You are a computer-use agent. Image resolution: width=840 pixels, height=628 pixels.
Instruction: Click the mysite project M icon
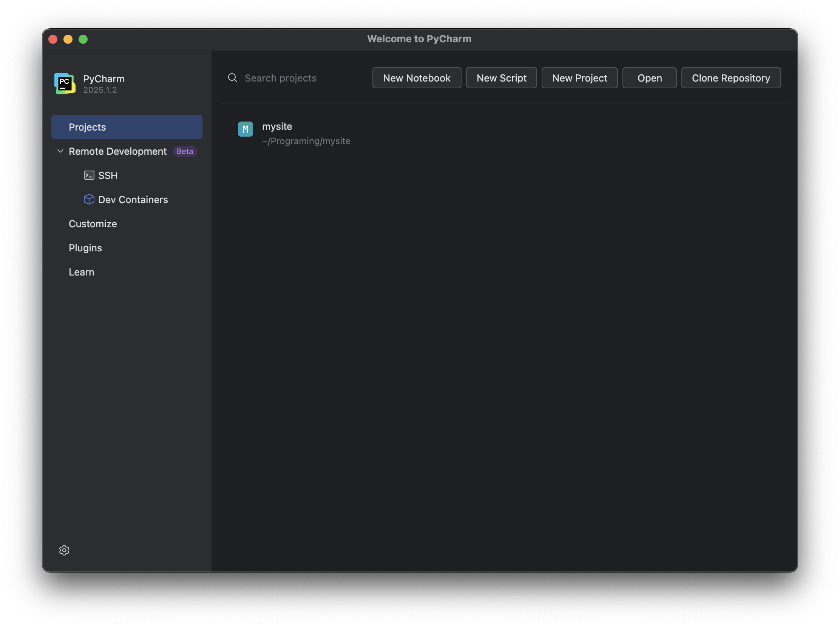click(246, 129)
